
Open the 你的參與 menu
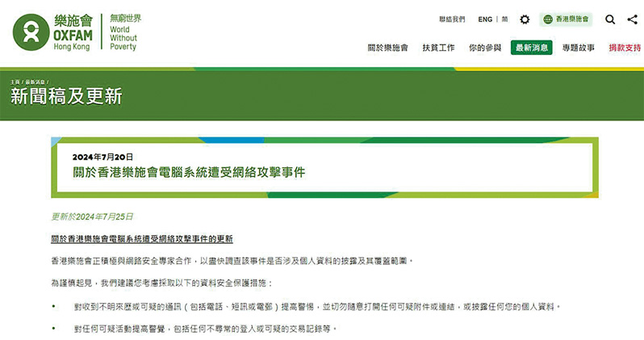[x=485, y=48]
